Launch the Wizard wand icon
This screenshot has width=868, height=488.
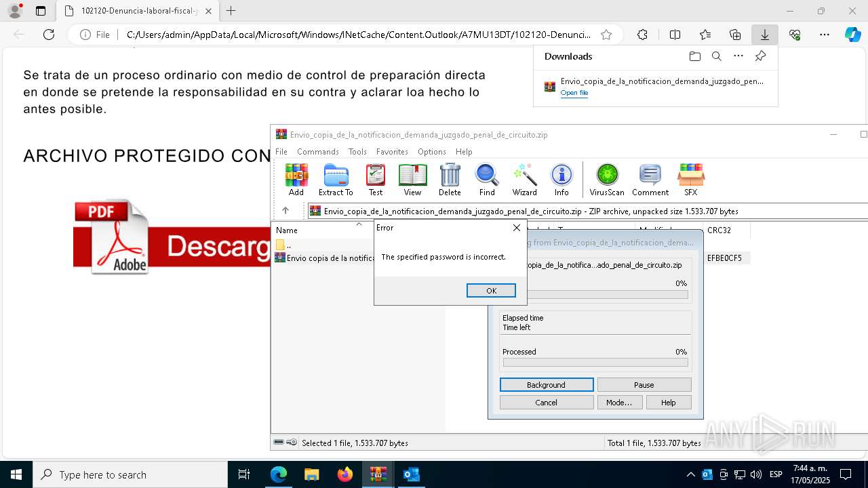tap(524, 180)
